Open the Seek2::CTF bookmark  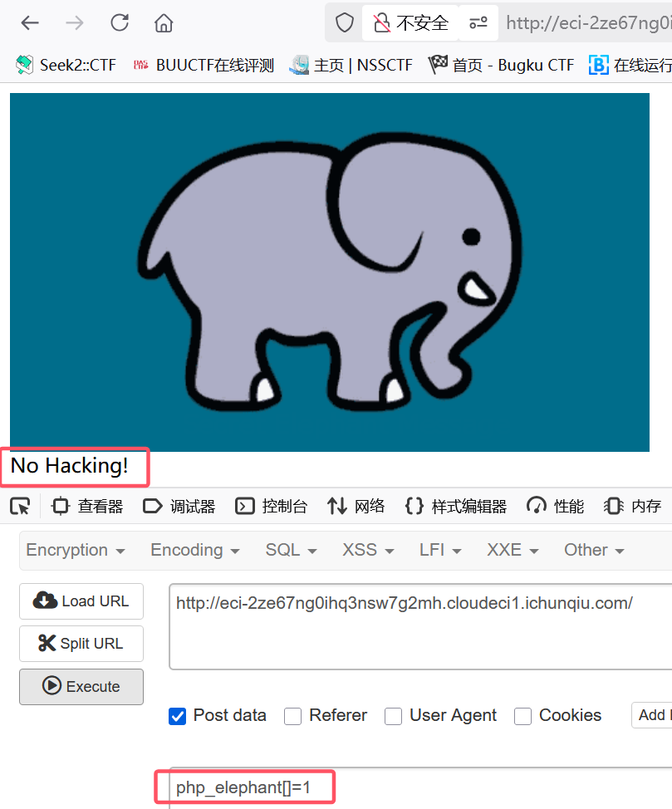(x=66, y=65)
